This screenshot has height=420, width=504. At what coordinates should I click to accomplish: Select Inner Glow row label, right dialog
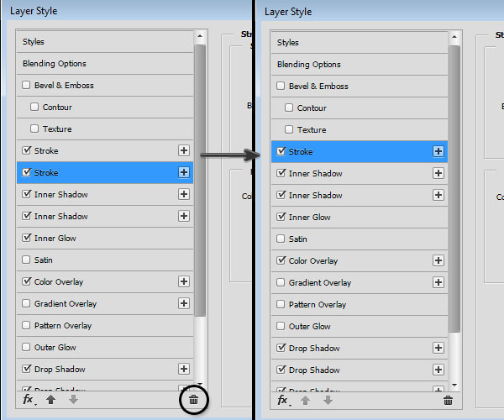click(x=309, y=218)
